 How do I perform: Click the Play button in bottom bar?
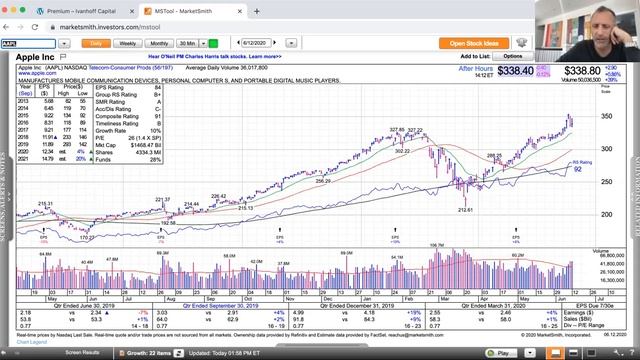point(501,353)
